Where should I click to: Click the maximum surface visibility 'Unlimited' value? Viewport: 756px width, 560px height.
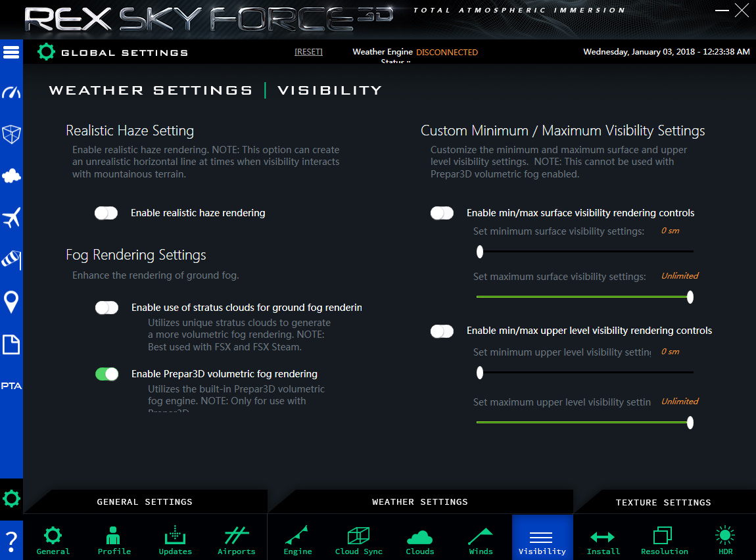pos(680,275)
